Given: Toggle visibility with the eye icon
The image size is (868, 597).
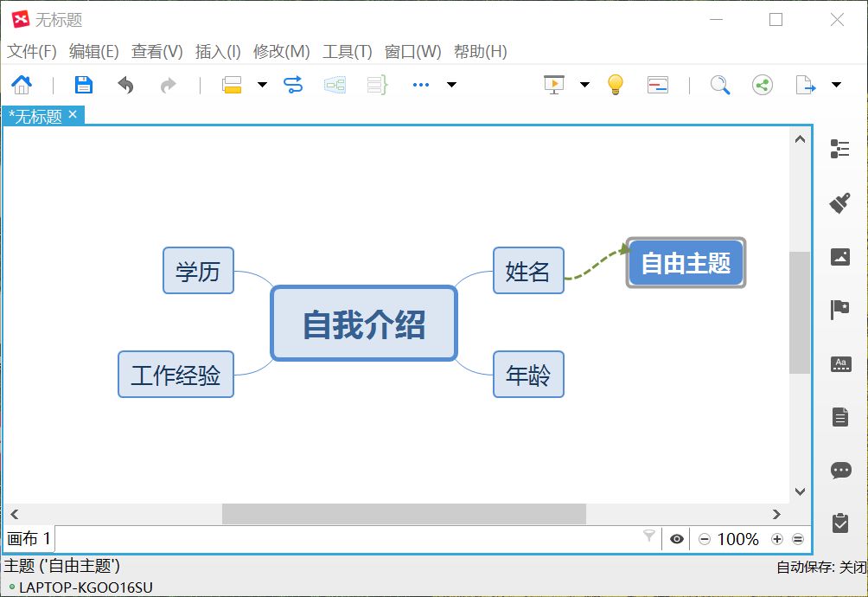Looking at the screenshot, I should coord(677,539).
